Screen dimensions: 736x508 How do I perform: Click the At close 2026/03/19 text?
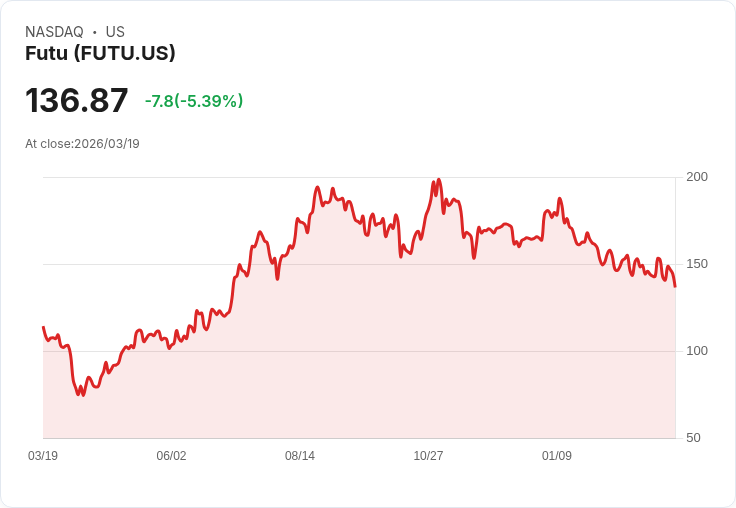[x=82, y=144]
